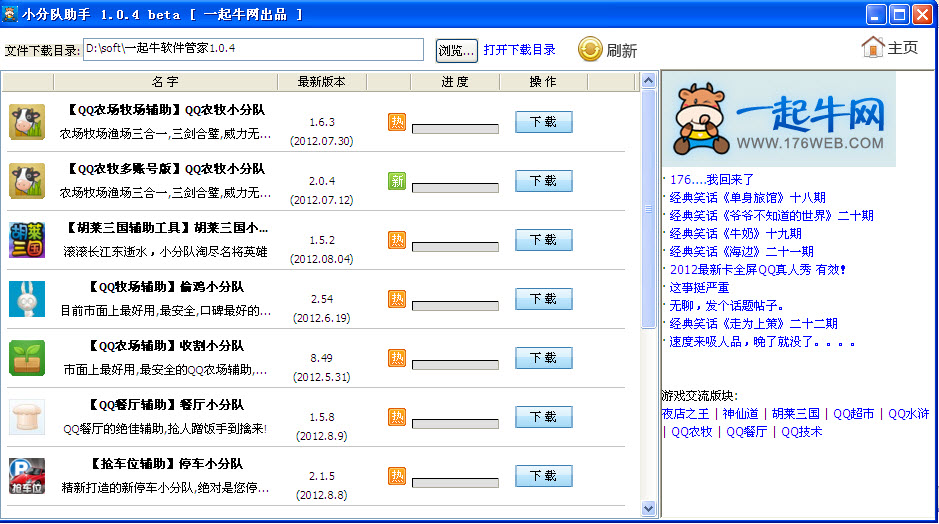The image size is (939, 524).
Task: Download 停车小分队 version 2.1.5
Action: (544, 476)
